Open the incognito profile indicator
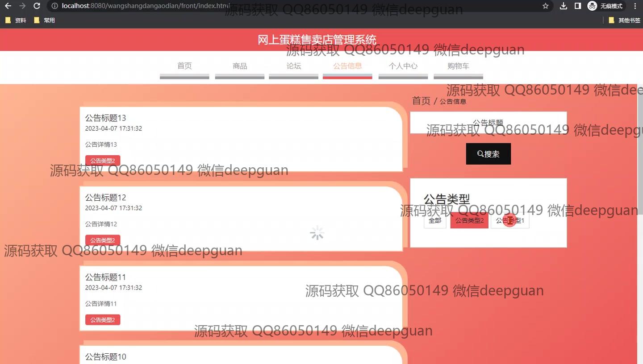Viewport: 643px width, 364px height. [606, 6]
